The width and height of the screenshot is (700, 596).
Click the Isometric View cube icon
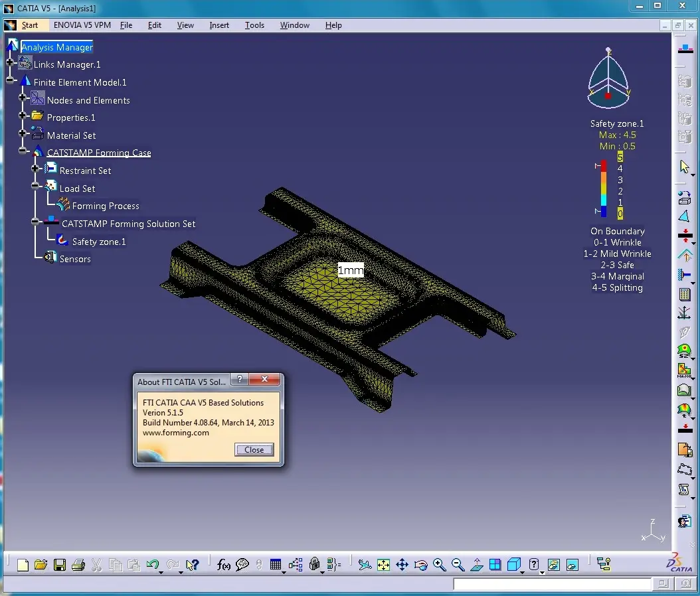[x=514, y=565]
